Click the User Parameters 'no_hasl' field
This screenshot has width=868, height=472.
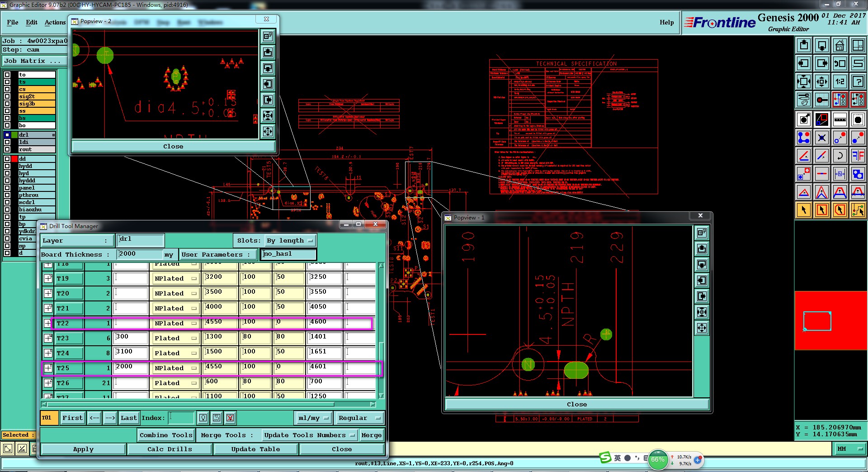(x=288, y=254)
